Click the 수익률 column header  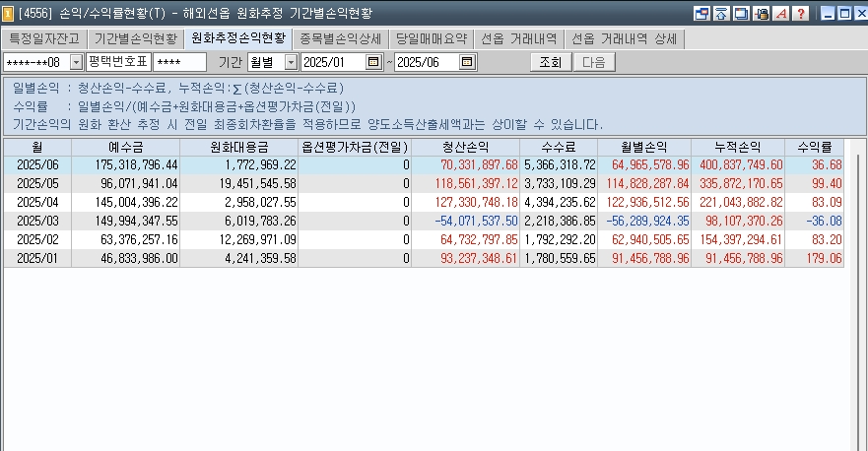click(x=814, y=147)
